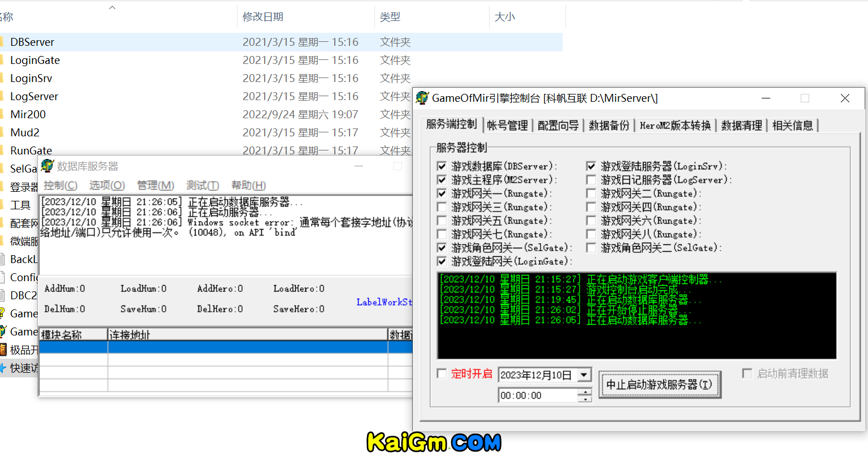The height and width of the screenshot is (465, 868).
Task: Open the LoginSrv folder
Action: 31,78
